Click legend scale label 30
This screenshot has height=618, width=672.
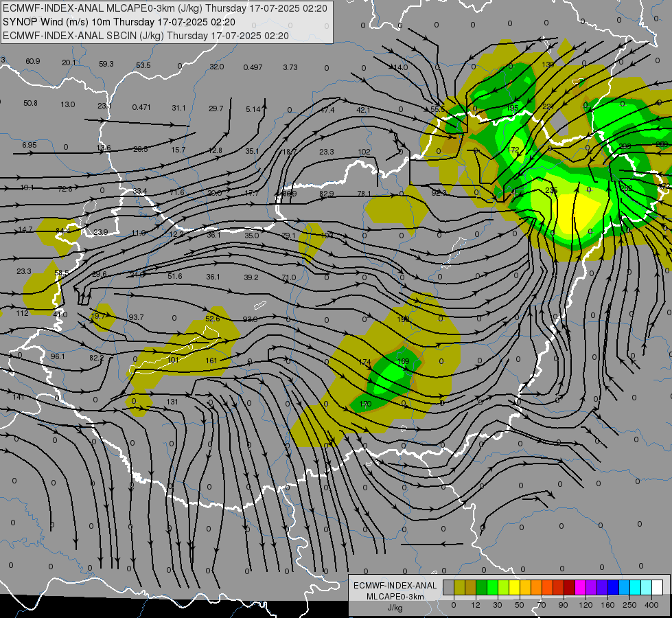(x=498, y=605)
